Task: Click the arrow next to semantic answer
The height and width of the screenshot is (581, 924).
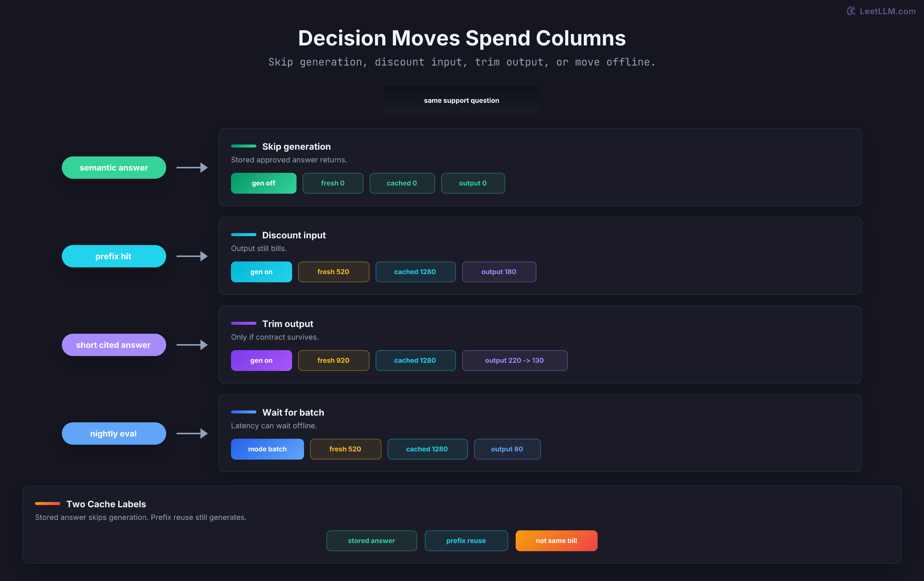Action: [192, 168]
